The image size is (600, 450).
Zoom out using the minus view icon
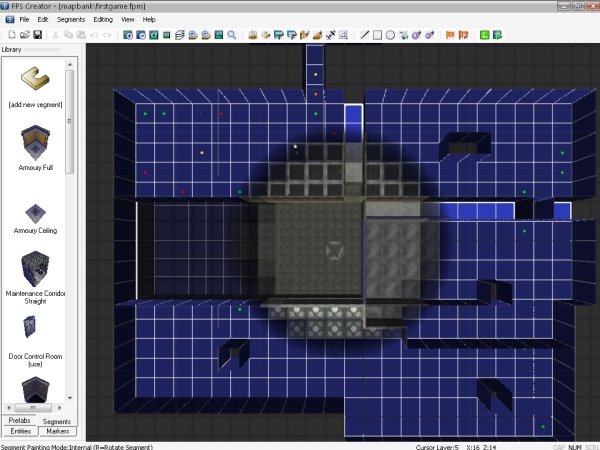tap(141, 35)
